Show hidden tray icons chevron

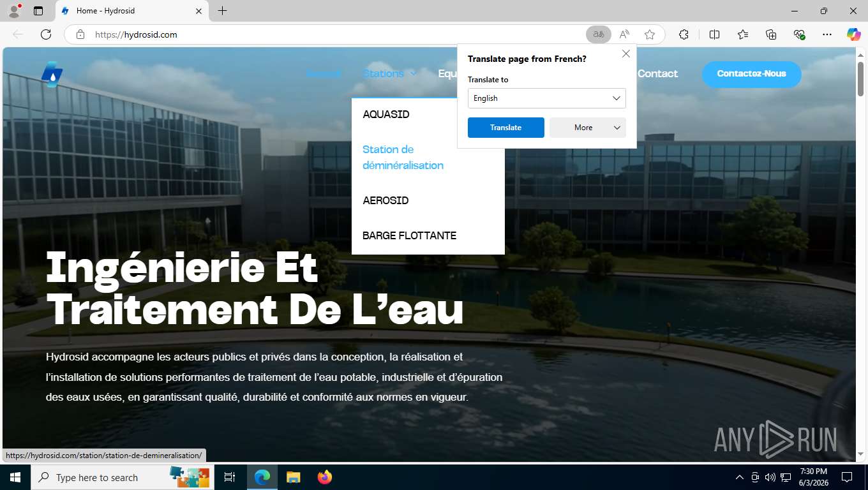click(x=739, y=477)
